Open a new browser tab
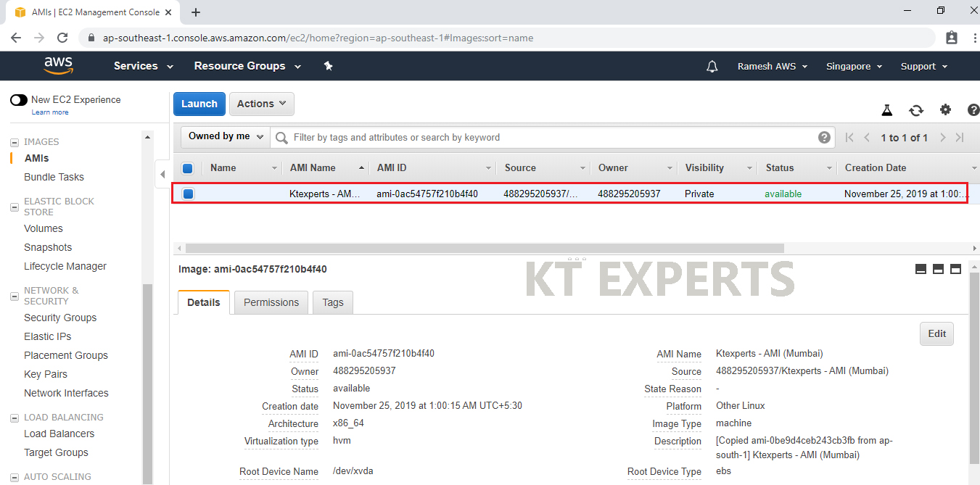This screenshot has height=485, width=980. 196,12
